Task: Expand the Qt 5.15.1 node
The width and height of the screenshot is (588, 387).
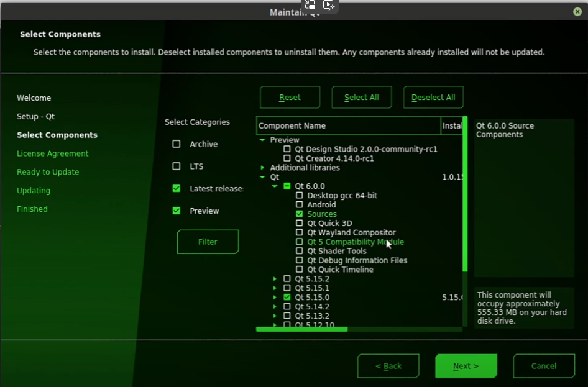Action: 275,288
